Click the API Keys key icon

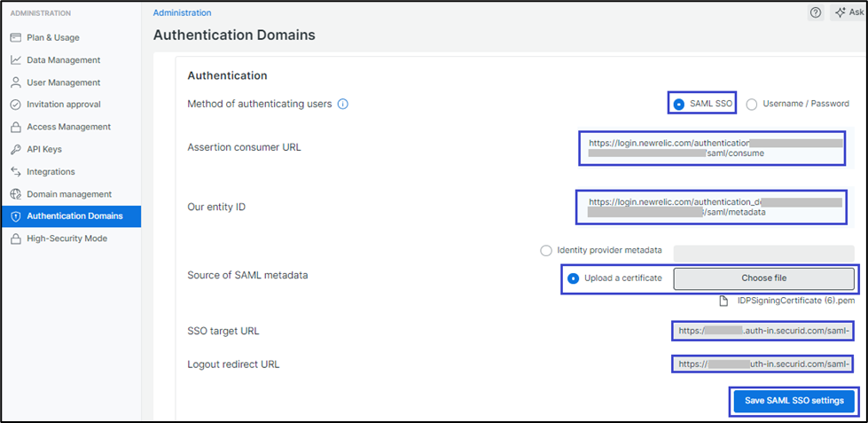point(16,149)
